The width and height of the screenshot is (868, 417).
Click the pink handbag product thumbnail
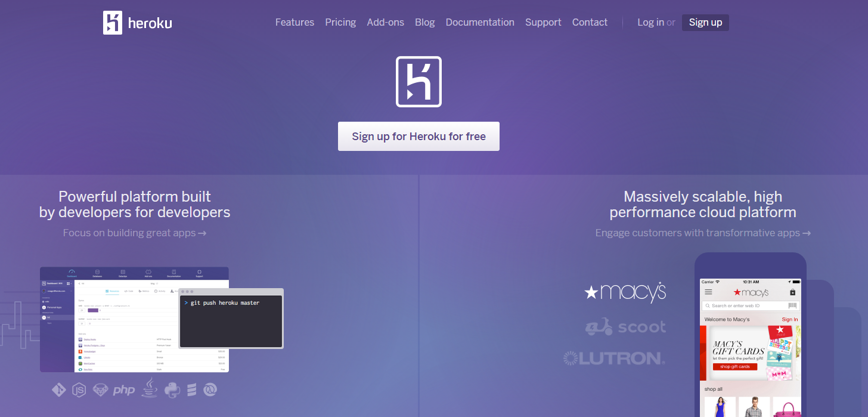click(x=788, y=407)
